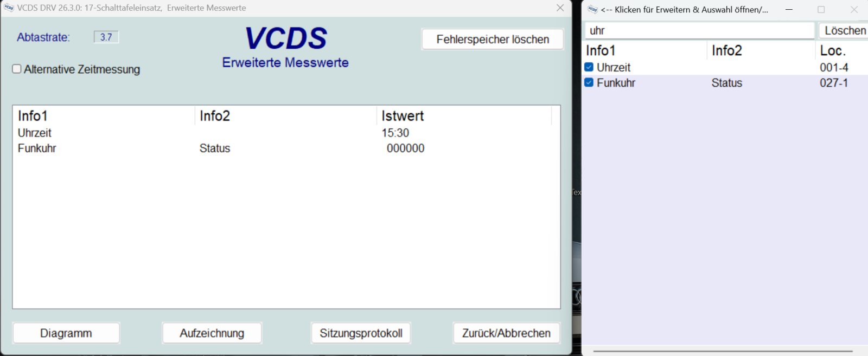The image size is (868, 356).
Task: Close the selection window
Action: click(854, 9)
